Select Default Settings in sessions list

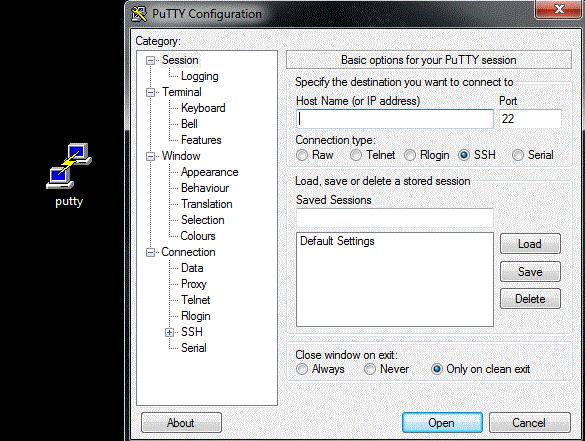(337, 241)
